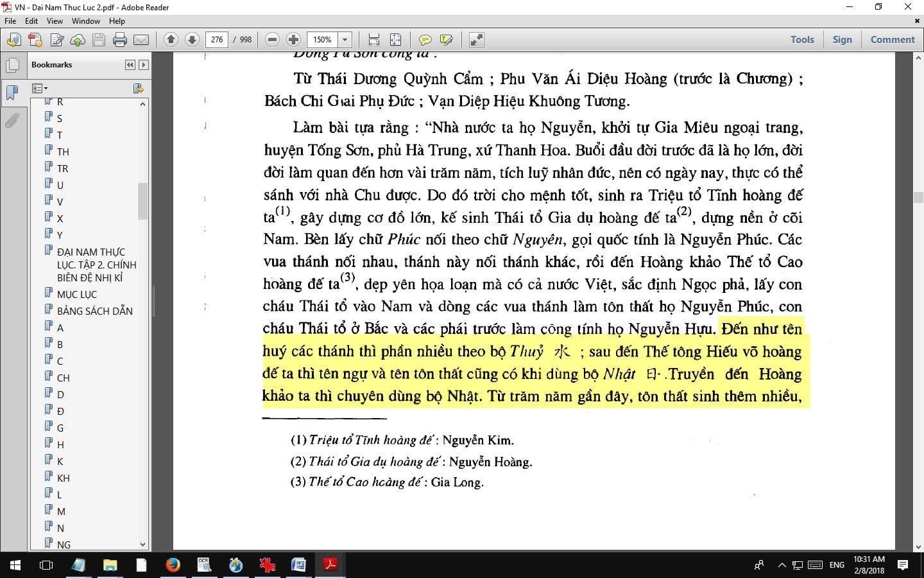Select the Highlight text tool
924x578 pixels.
tap(447, 40)
